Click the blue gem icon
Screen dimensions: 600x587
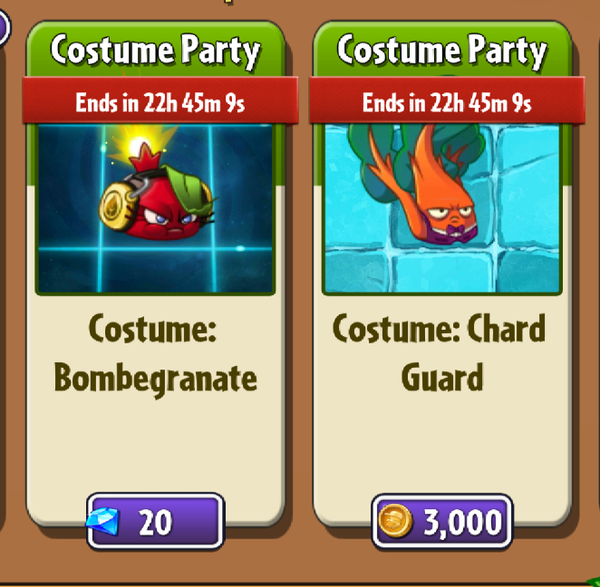(102, 521)
